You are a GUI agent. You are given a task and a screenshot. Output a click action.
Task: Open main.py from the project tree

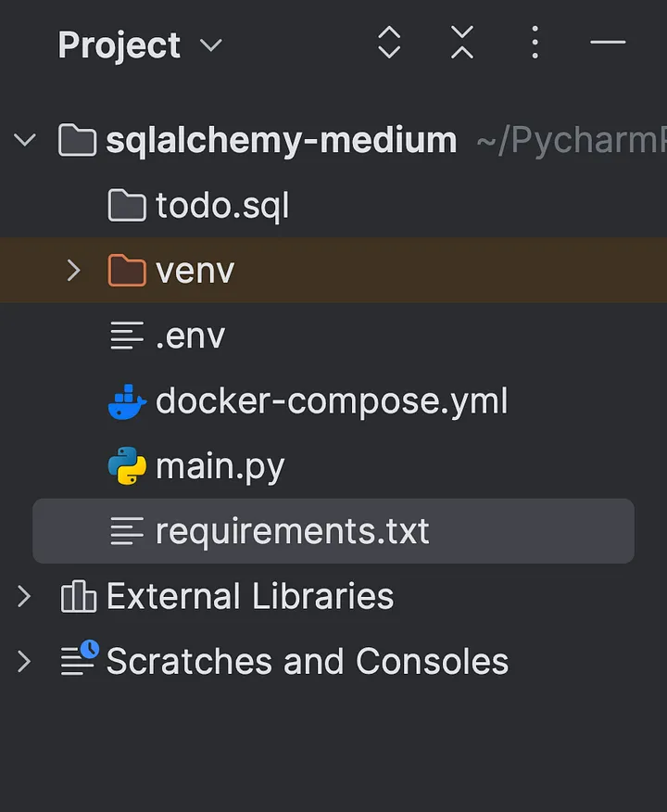click(220, 465)
